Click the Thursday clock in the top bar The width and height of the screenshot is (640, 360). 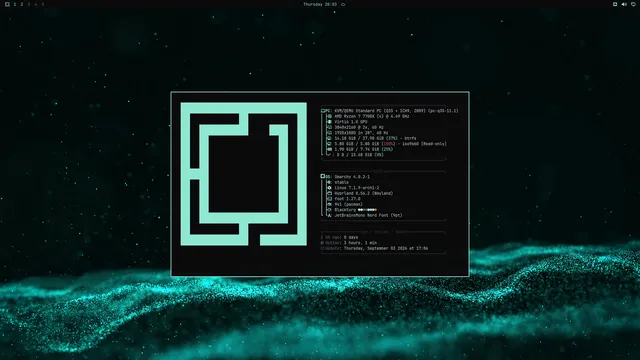320,4
